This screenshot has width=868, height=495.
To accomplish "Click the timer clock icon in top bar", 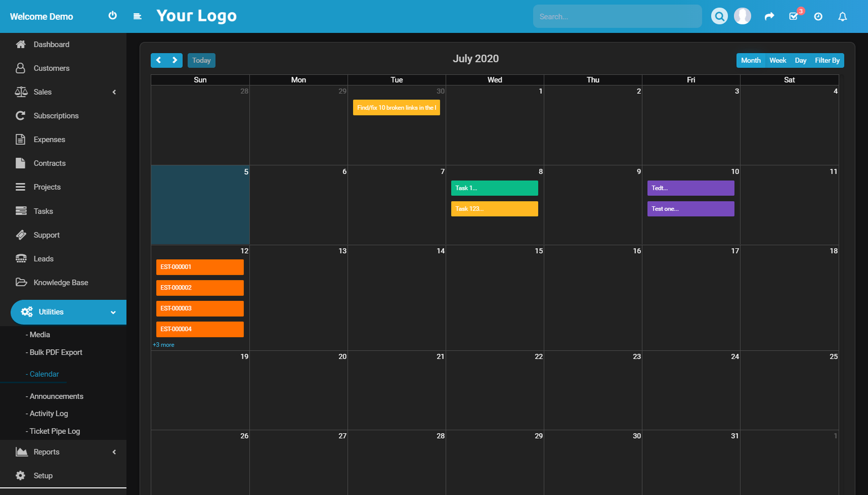I will click(x=818, y=16).
